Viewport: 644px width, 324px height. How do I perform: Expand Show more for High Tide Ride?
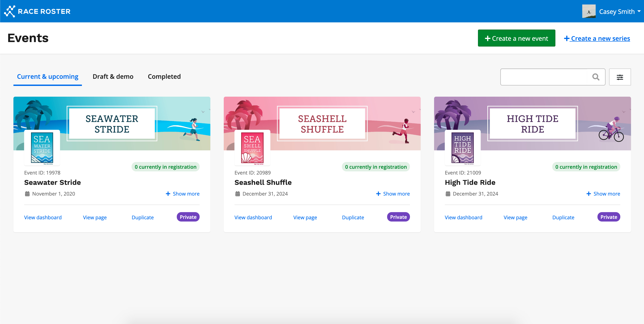tap(603, 194)
